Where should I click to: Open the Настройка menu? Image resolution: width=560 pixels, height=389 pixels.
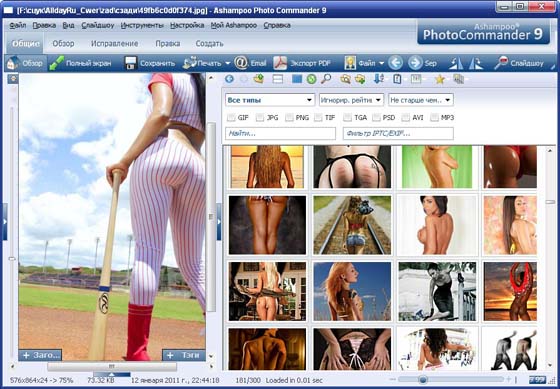pos(187,25)
